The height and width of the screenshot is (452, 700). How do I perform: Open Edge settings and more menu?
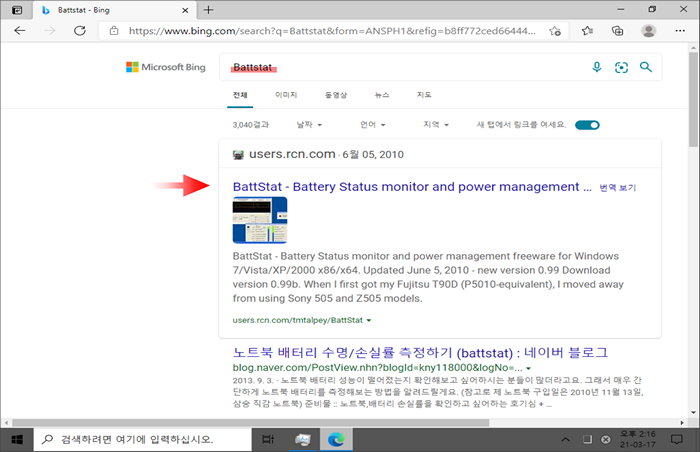679,31
